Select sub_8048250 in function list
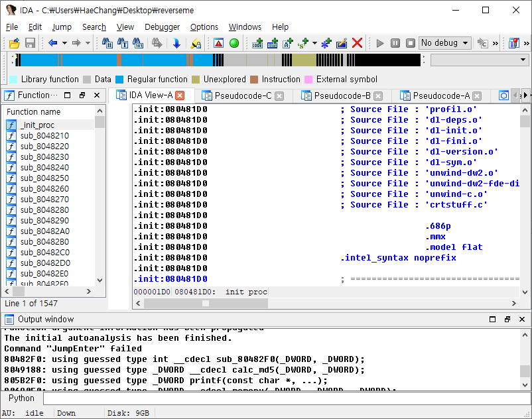Image resolution: width=532 pixels, height=419 pixels. pos(44,178)
